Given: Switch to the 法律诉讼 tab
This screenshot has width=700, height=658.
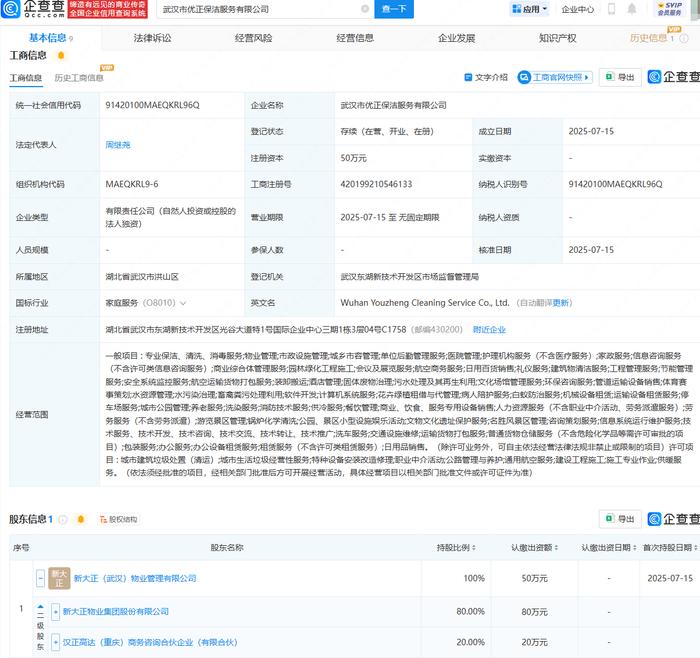Looking at the screenshot, I should pos(152,38).
